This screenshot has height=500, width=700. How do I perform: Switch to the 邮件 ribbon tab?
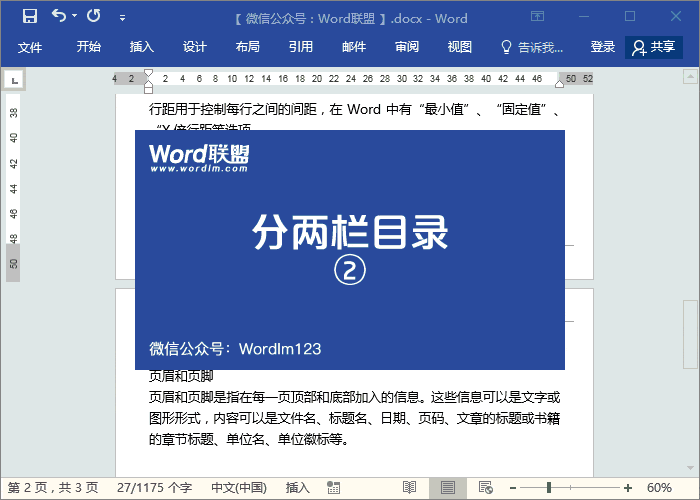[x=354, y=47]
